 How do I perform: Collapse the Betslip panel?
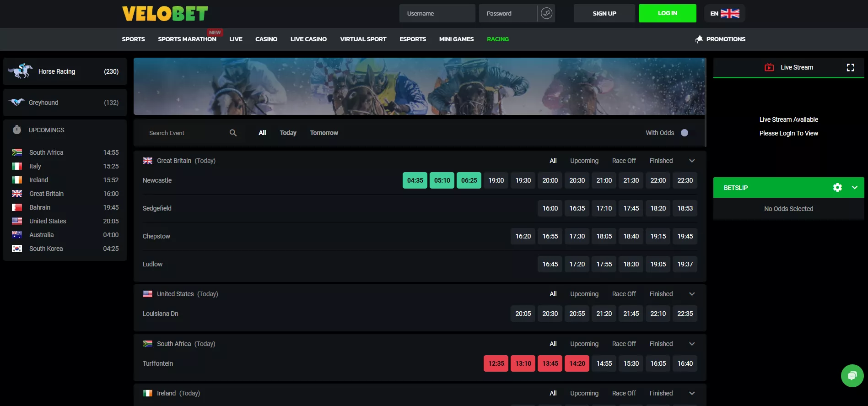(x=854, y=188)
